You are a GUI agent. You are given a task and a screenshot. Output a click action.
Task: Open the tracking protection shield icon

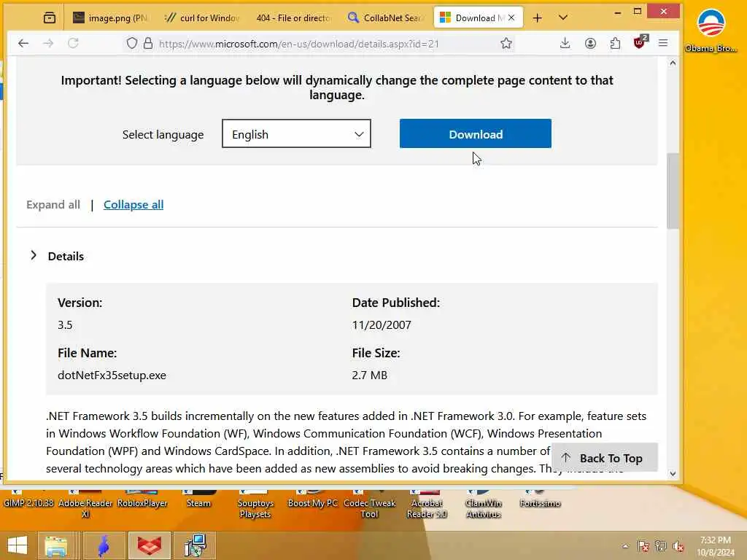(x=132, y=43)
